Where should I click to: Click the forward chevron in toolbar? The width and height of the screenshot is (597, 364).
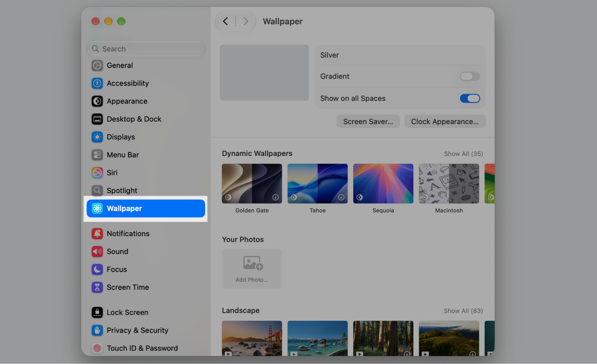click(x=246, y=21)
